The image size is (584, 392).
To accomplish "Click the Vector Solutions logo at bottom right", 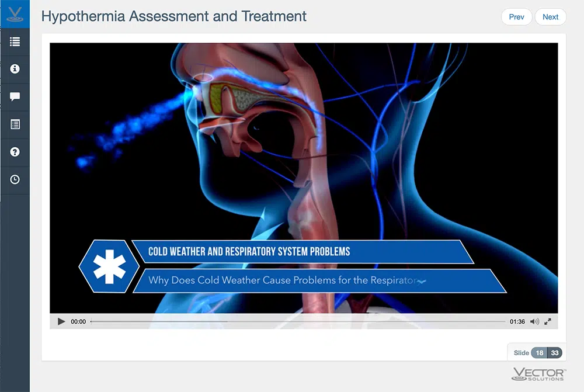I will tap(538, 374).
